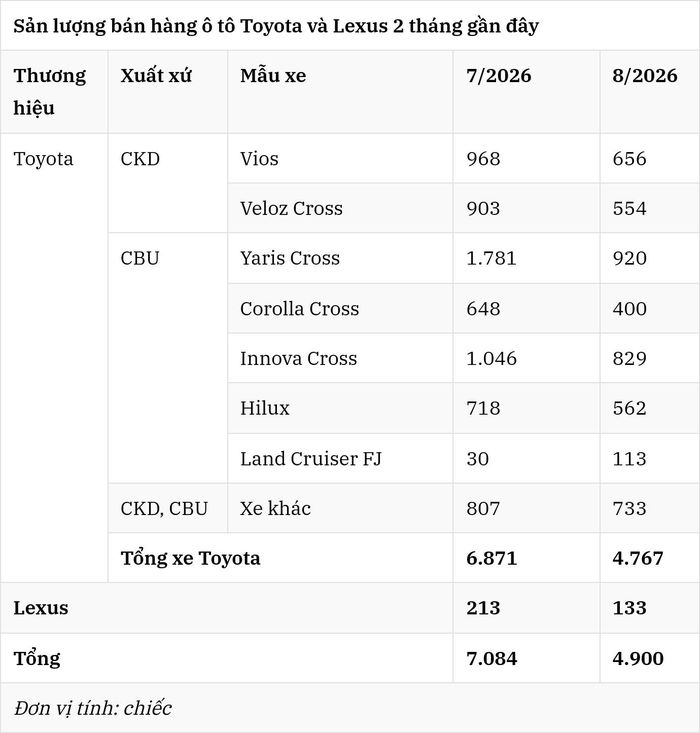The width and height of the screenshot is (700, 733).
Task: Select the Corolla Cross model cell
Action: pyautogui.click(x=340, y=309)
